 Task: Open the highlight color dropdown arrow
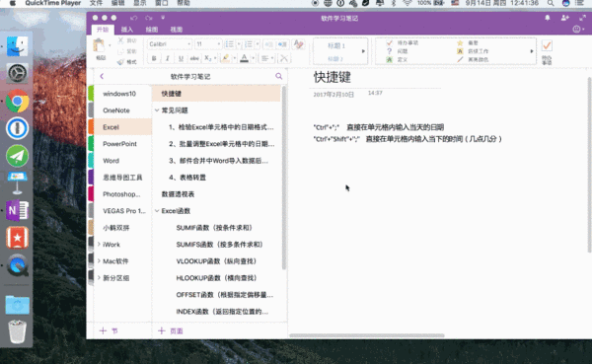234,58
